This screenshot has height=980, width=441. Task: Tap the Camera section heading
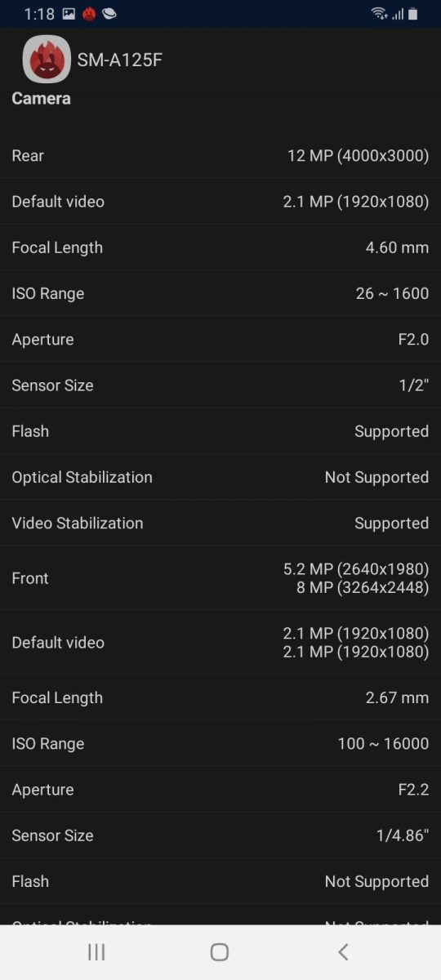pos(41,98)
